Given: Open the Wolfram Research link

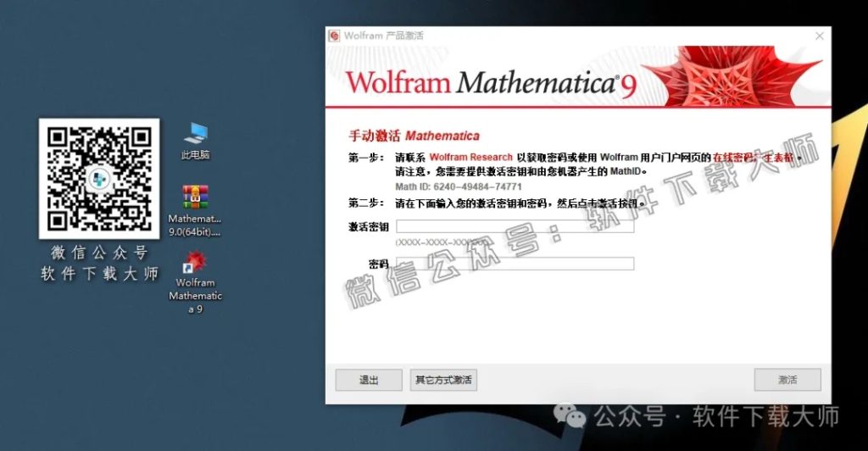Looking at the screenshot, I should (471, 157).
